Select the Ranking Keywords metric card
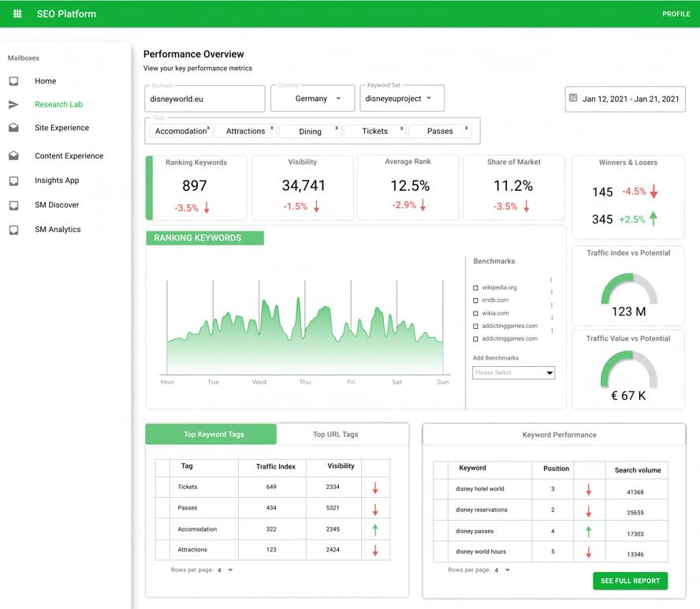The height and width of the screenshot is (609, 700). point(196,188)
